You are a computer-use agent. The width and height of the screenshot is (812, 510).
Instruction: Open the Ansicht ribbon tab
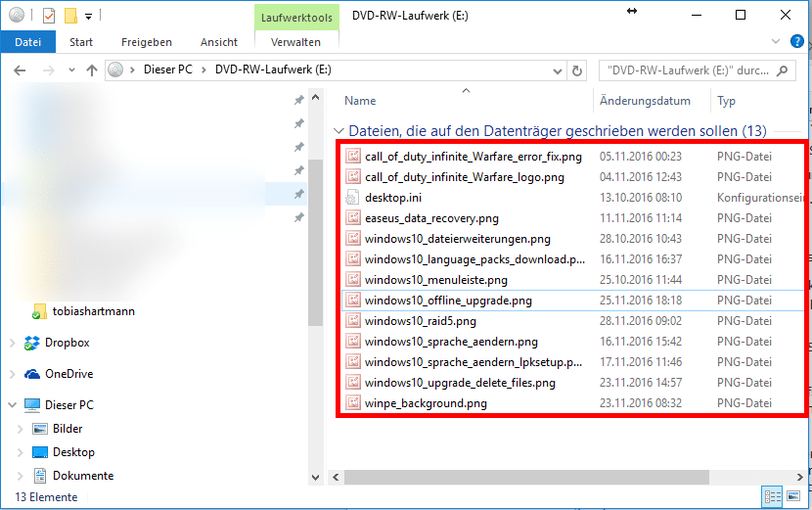coord(218,42)
